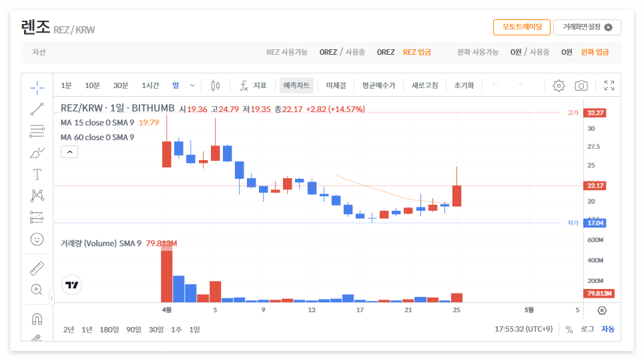This screenshot has width=644, height=361.
Task: Open the candlestick chart type selector
Action: point(215,85)
